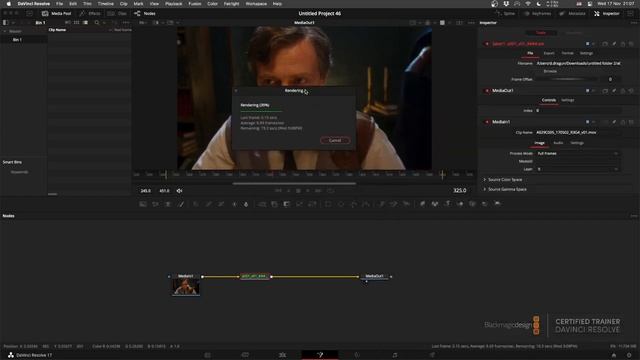Sort by Clip Name column header

(57, 30)
